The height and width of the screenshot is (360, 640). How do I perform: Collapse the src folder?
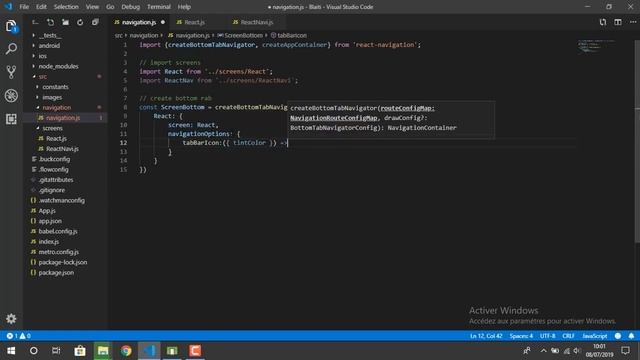[x=43, y=77]
